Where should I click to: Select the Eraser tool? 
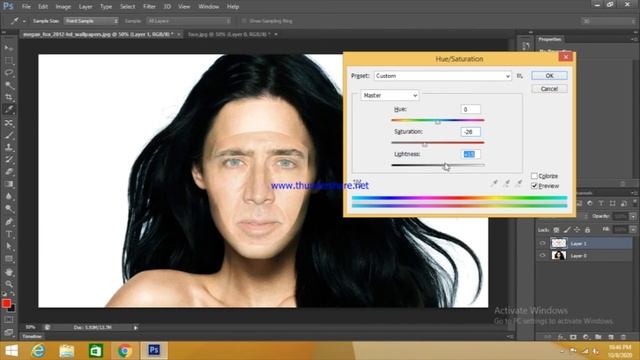(9, 171)
